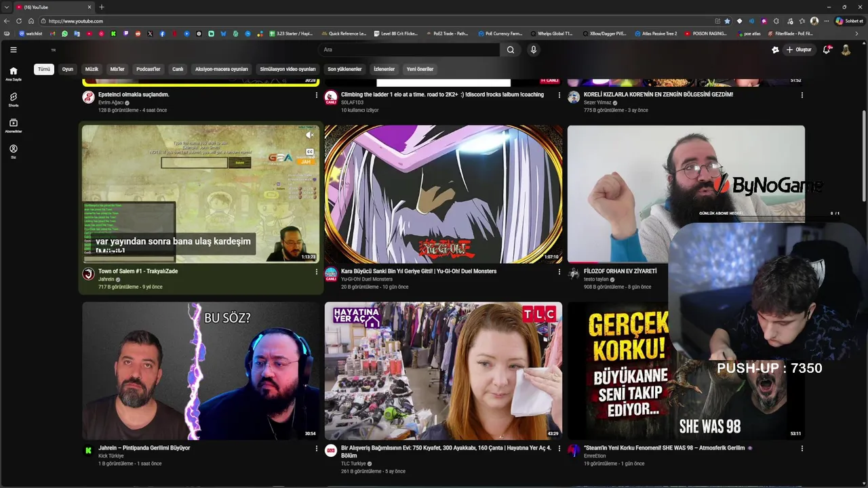Open FİLOZOF ORHAN EV ZİYARETİ title
The height and width of the screenshot is (488, 868).
coord(620,271)
